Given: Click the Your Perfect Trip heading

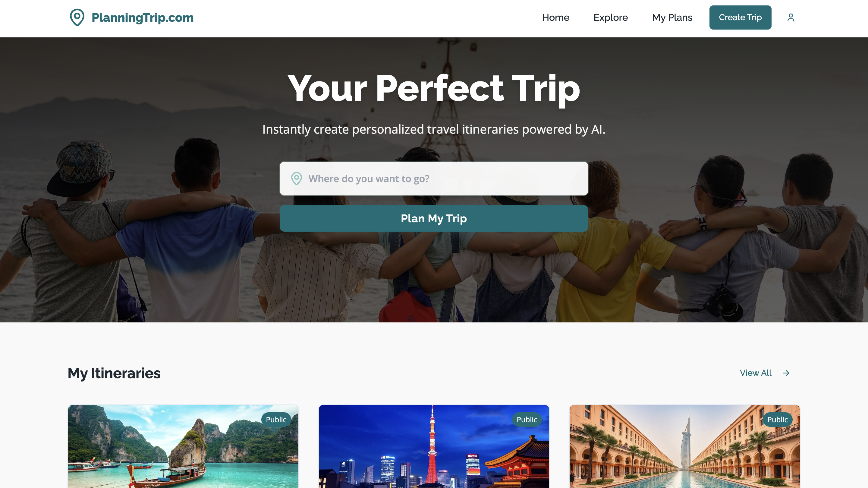Looking at the screenshot, I should point(434,88).
